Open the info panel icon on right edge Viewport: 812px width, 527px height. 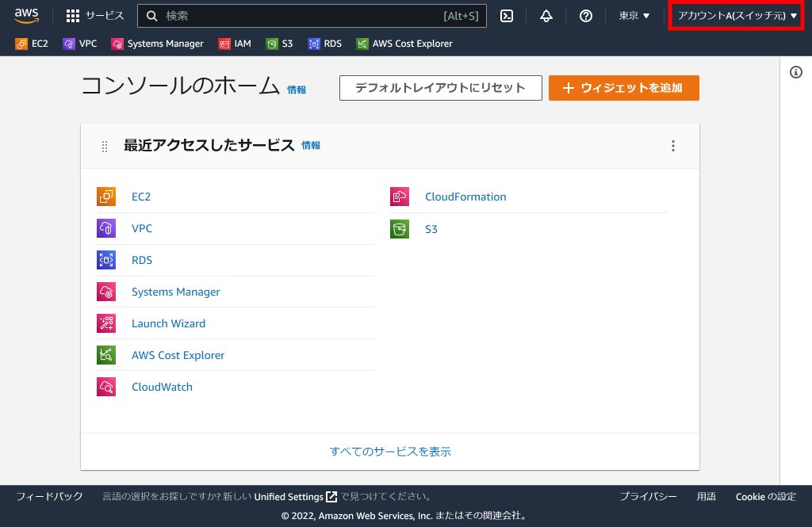[x=796, y=72]
